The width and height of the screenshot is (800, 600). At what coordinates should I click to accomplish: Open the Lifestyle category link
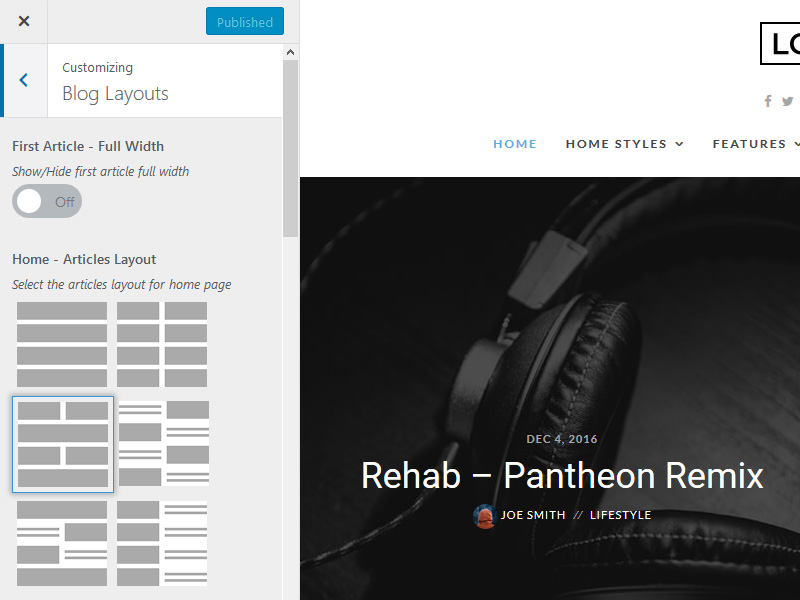pos(620,516)
